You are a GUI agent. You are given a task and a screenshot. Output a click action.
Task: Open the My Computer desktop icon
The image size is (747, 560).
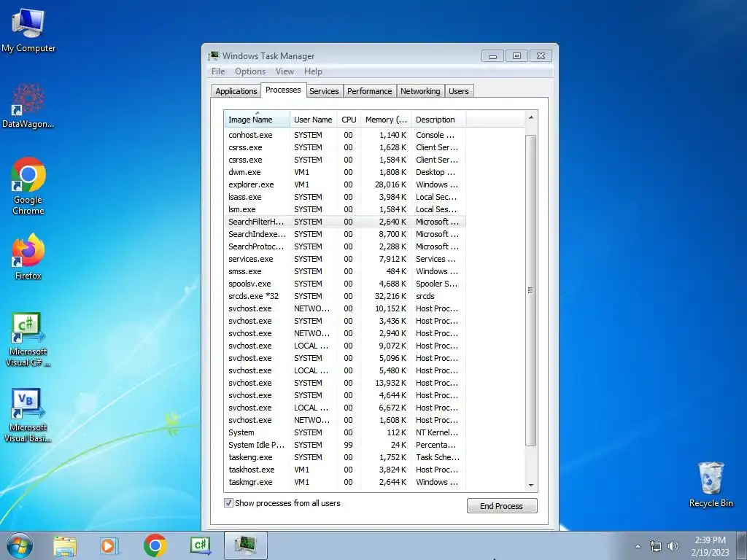[x=28, y=29]
